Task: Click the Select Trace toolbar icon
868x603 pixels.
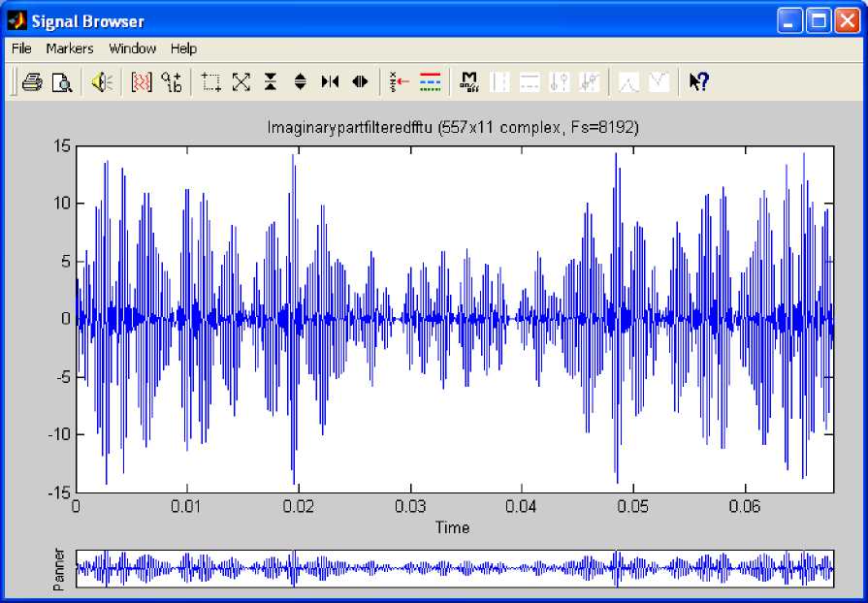Action: click(x=400, y=82)
